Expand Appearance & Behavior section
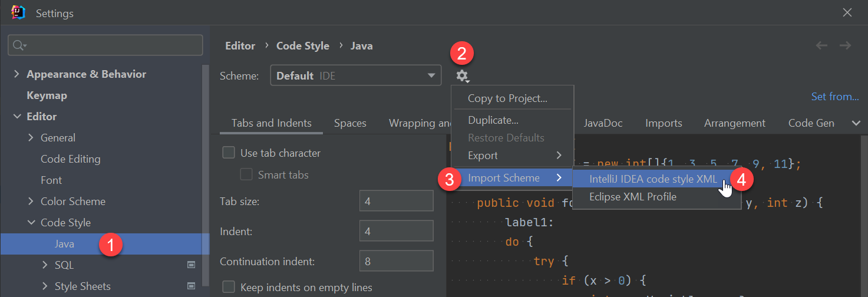Image resolution: width=868 pixels, height=297 pixels. click(16, 74)
